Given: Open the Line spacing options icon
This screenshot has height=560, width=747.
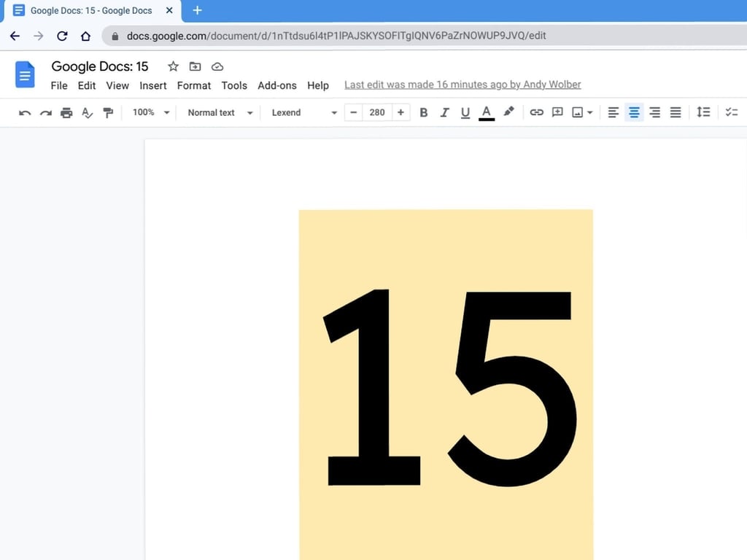Looking at the screenshot, I should 703,112.
